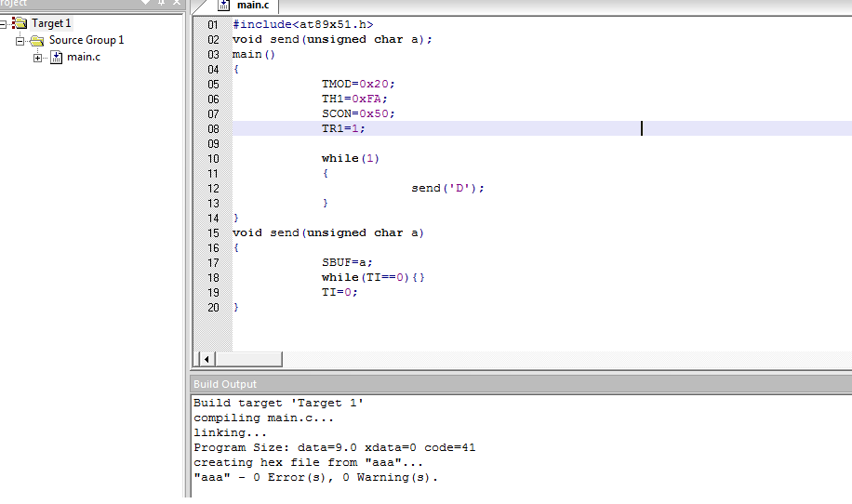Viewport: 852px width, 504px height.
Task: Click the main.c file icon in the project tree
Action: [57, 57]
